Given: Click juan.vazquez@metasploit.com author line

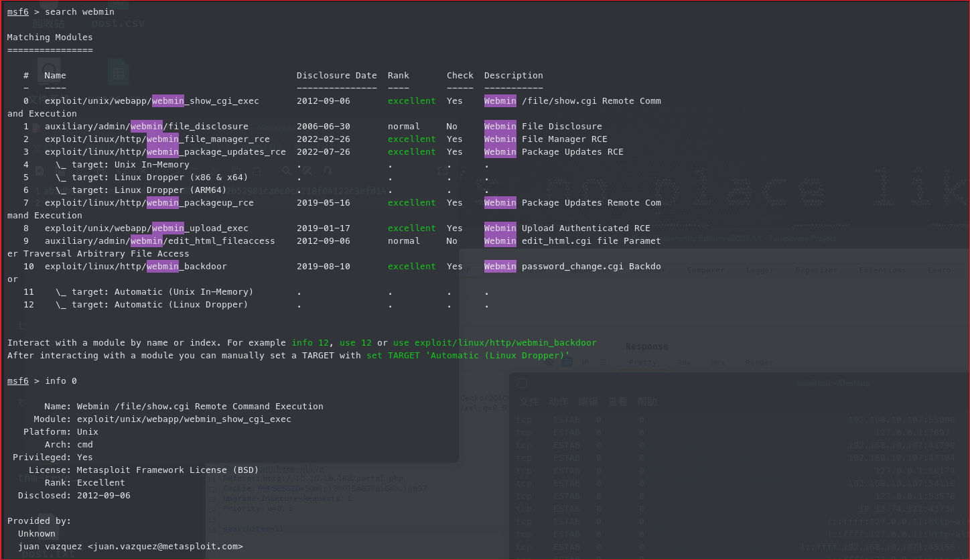Looking at the screenshot, I should point(131,546).
